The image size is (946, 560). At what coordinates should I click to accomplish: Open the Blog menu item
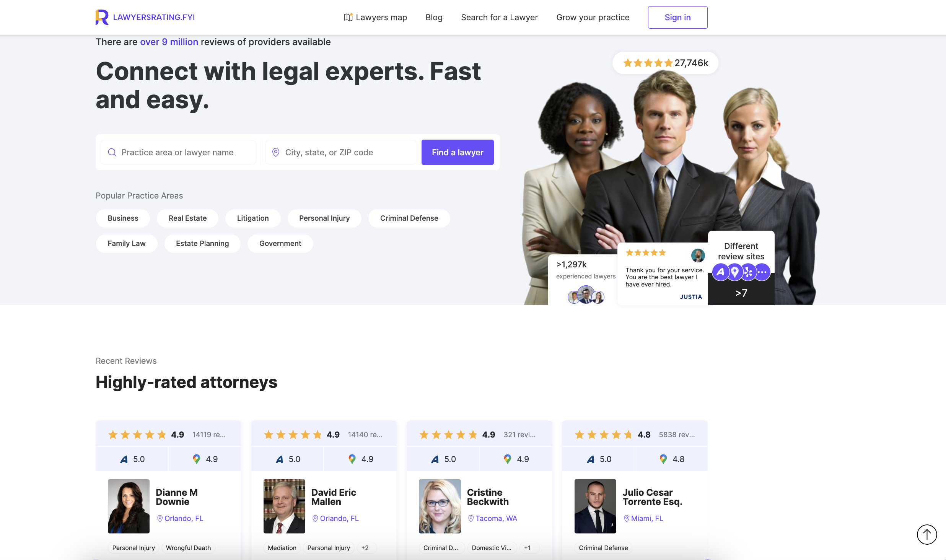[434, 17]
